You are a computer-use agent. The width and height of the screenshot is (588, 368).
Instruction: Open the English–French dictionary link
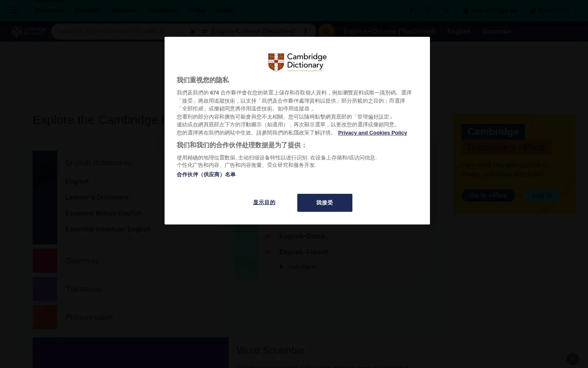304,252
